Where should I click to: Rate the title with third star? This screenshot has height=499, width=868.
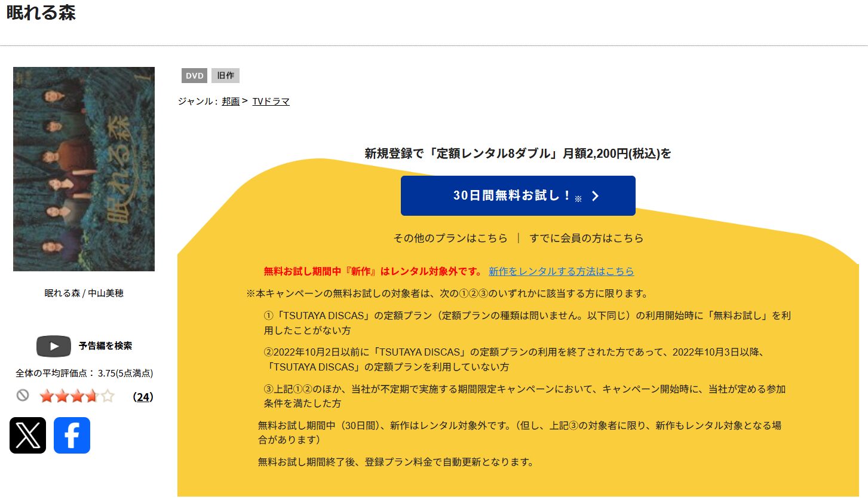[76, 396]
